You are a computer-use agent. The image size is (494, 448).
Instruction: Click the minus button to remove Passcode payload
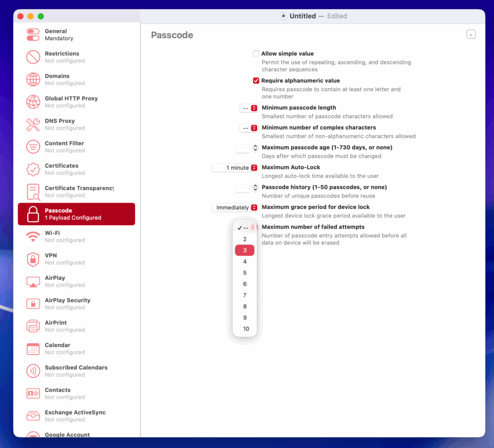coord(471,34)
